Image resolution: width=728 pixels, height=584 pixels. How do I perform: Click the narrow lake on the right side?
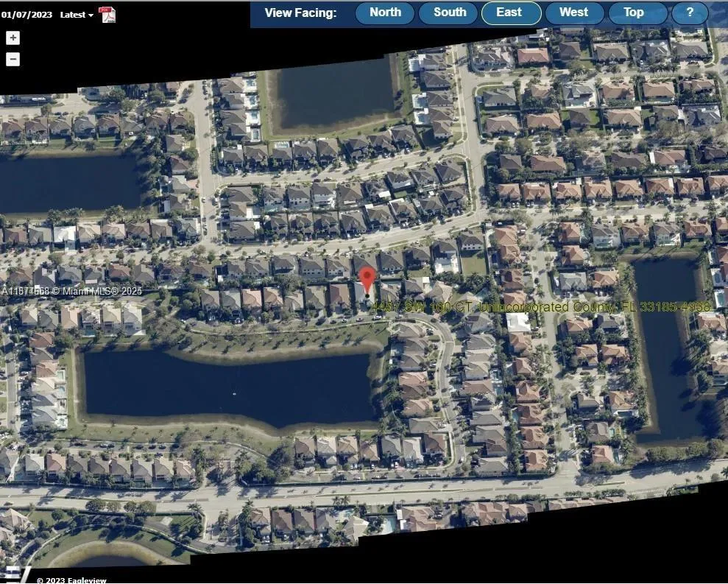[667, 346]
